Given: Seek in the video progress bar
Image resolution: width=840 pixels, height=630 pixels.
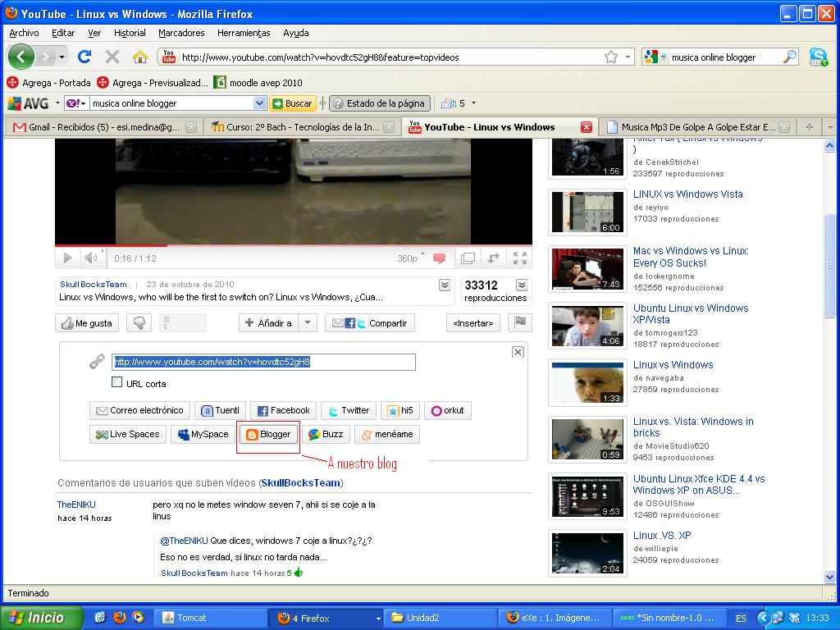Looking at the screenshot, I should tap(294, 246).
